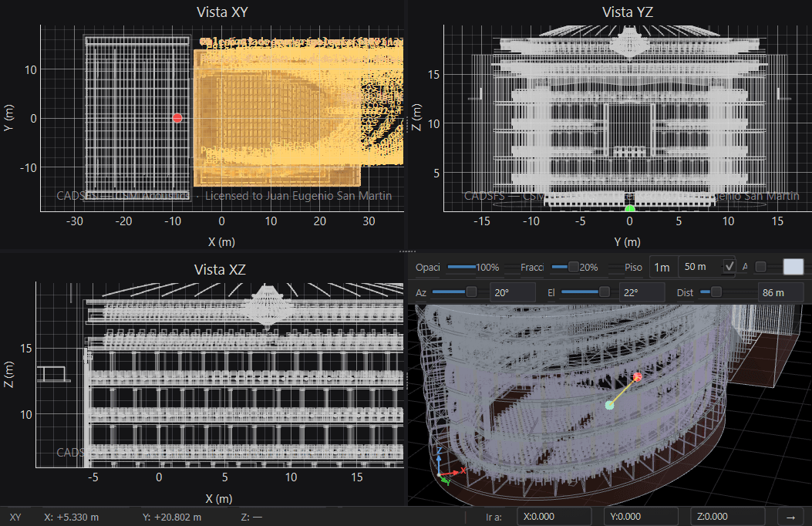Click the Vista YZ title
The height and width of the screenshot is (526, 812).
[x=628, y=12]
